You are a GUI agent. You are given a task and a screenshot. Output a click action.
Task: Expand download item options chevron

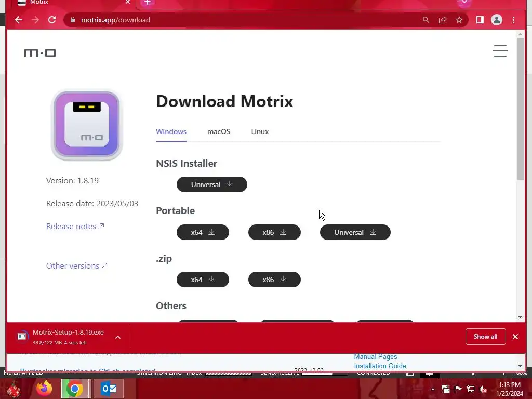click(x=118, y=337)
